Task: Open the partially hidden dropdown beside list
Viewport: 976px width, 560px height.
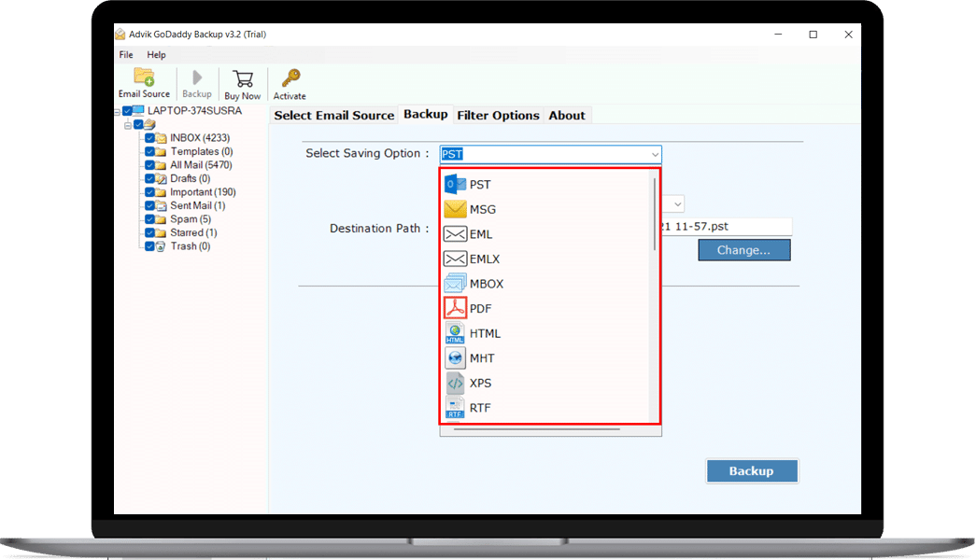Action: (x=677, y=204)
